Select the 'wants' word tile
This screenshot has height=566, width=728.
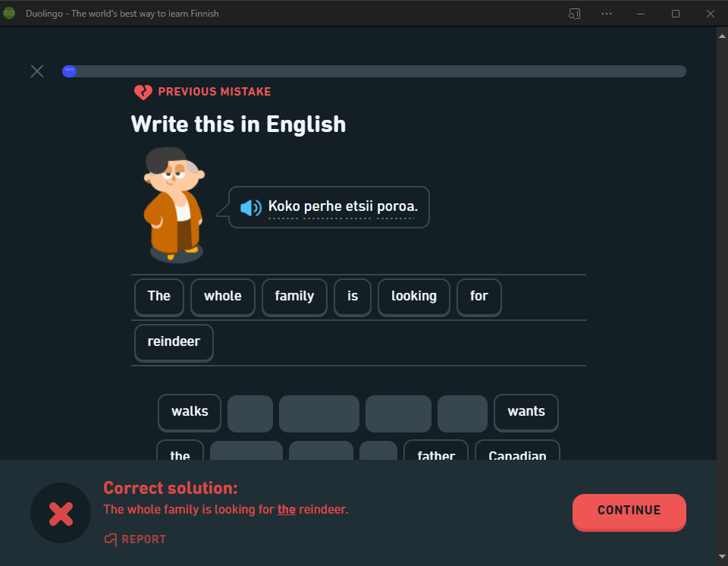coord(526,412)
